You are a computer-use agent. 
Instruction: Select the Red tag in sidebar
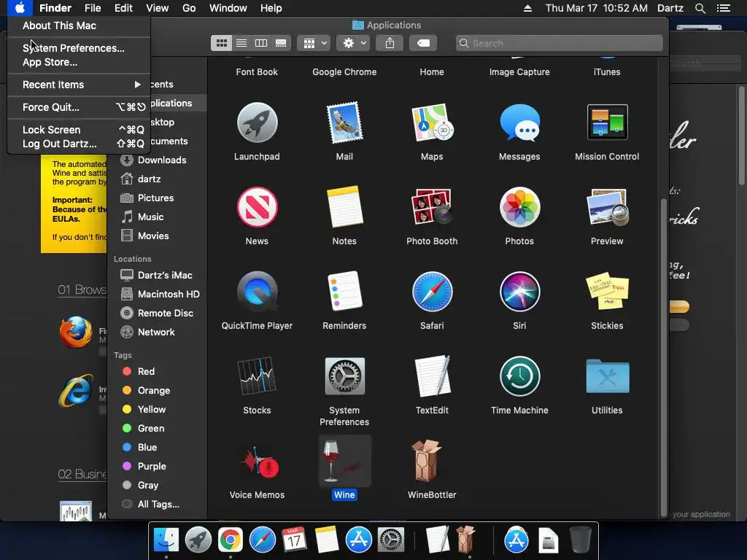tap(158, 371)
